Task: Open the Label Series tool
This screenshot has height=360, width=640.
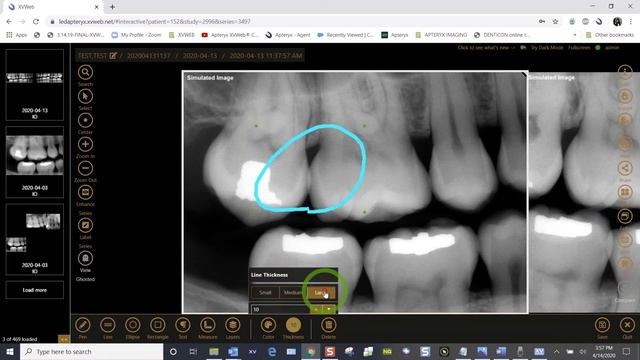Action: click(85, 225)
